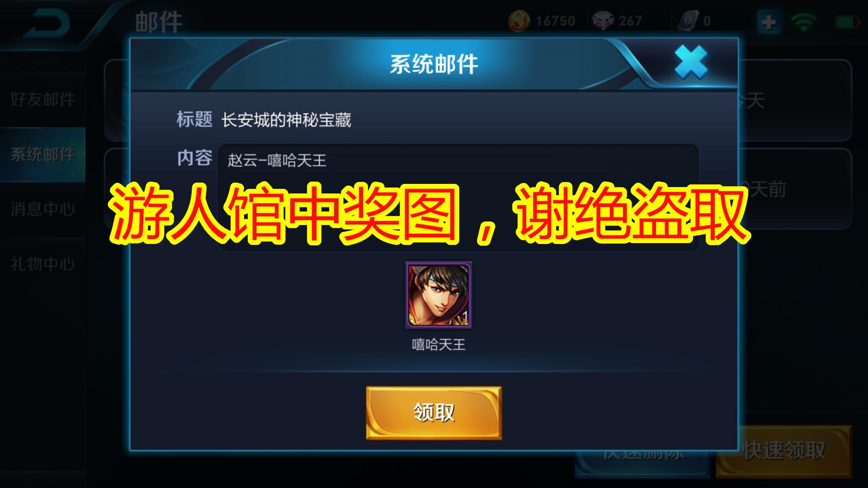Tap the green WiFi signal icon
The width and height of the screenshot is (868, 488).
click(803, 22)
